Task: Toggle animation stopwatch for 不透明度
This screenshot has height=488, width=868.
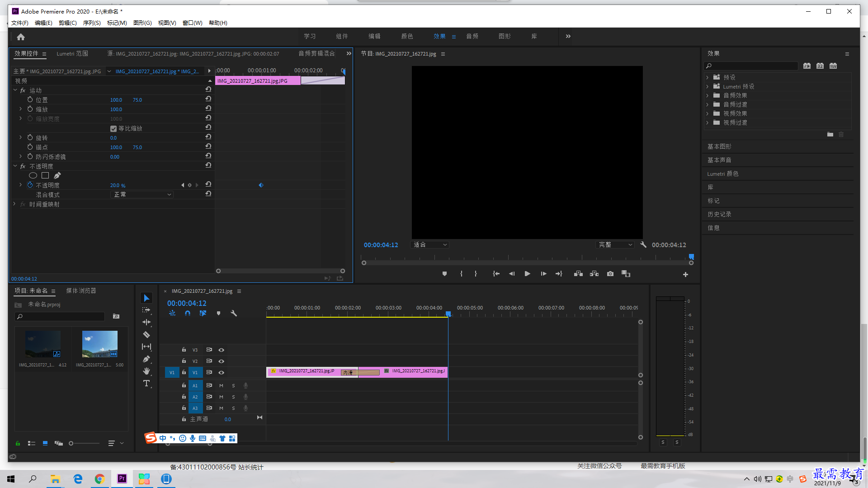Action: tap(30, 185)
